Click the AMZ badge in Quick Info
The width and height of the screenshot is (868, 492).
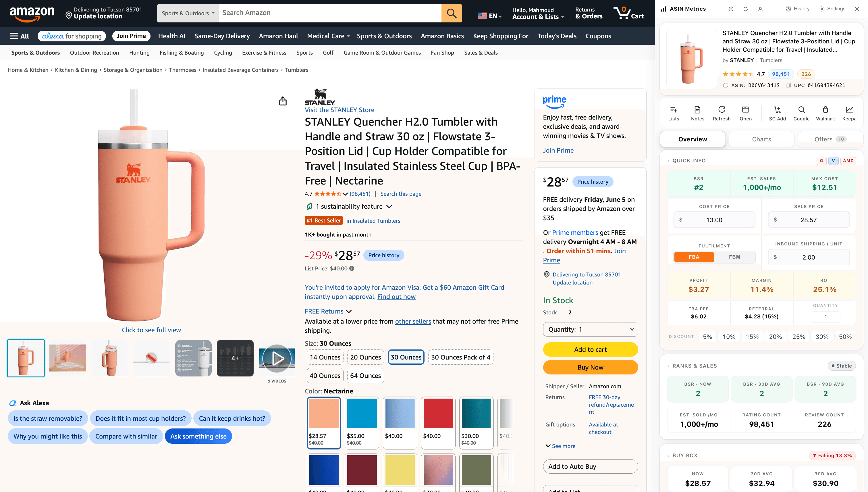point(848,161)
